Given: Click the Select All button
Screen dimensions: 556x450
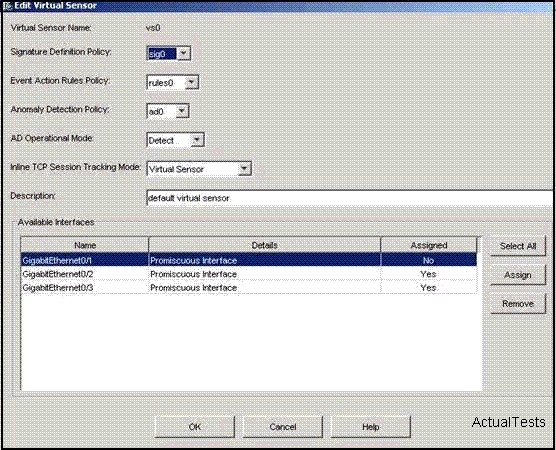Looking at the screenshot, I should (x=518, y=246).
